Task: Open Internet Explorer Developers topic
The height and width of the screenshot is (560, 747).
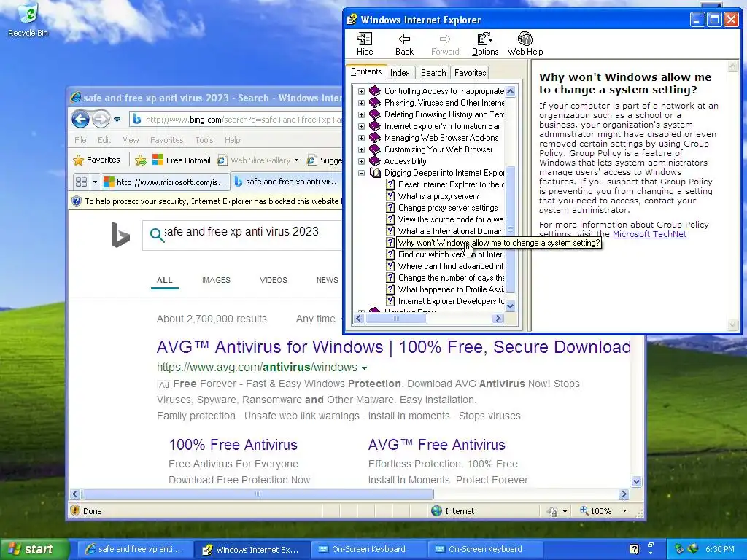Action: pos(451,301)
